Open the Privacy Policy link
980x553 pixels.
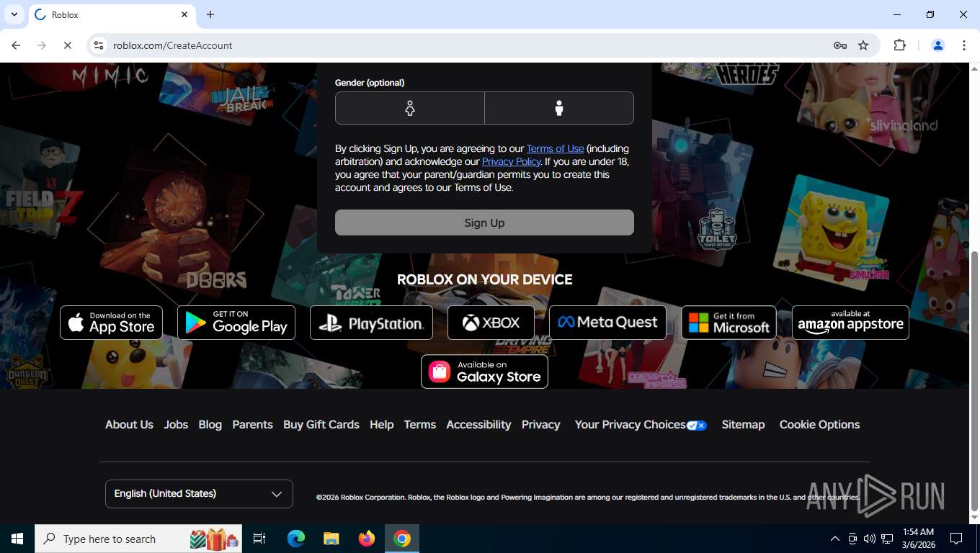511,161
